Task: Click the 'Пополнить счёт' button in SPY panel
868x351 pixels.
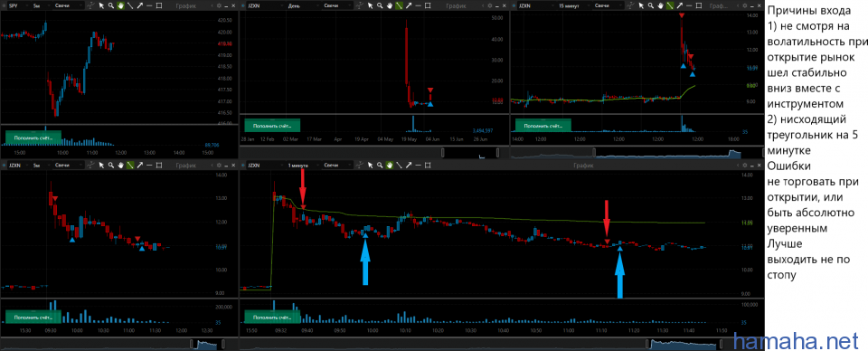Action: point(33,137)
